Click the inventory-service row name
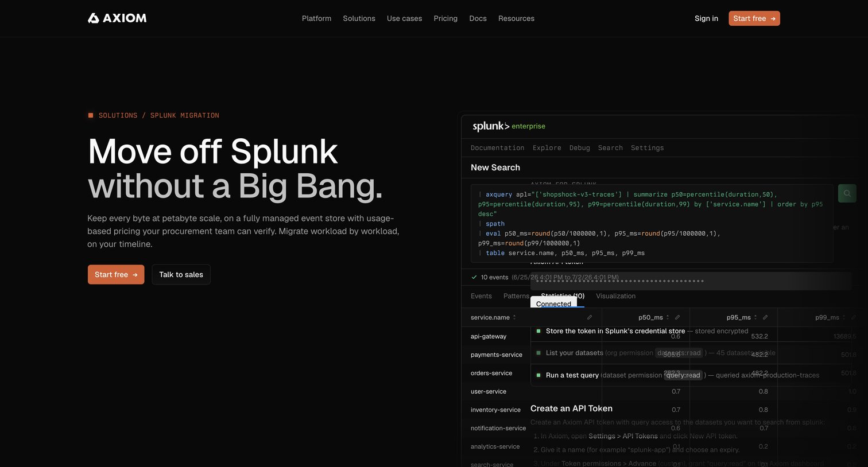This screenshot has width=868, height=467. pos(495,410)
